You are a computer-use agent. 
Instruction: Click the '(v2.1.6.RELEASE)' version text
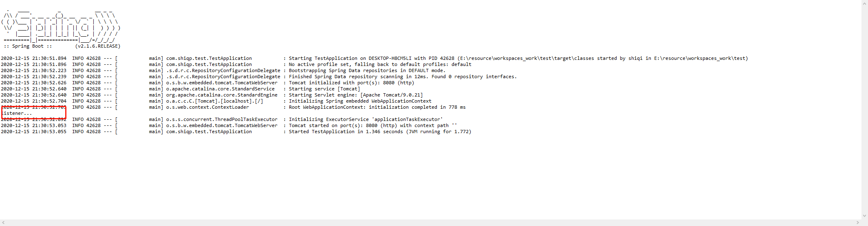tap(98, 46)
